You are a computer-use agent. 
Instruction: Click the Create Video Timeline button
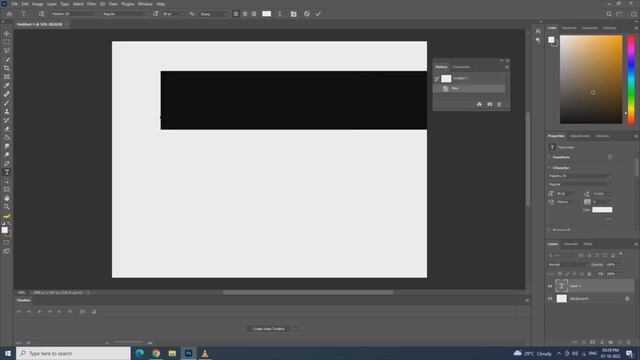(269, 329)
